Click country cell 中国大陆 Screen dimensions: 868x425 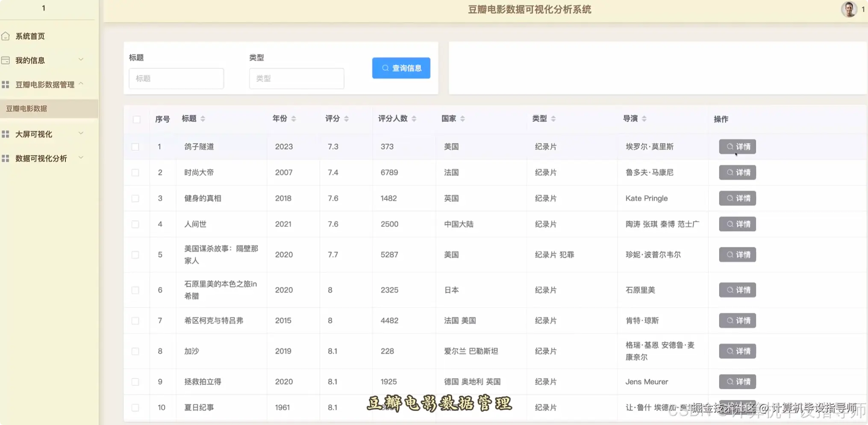[459, 224]
